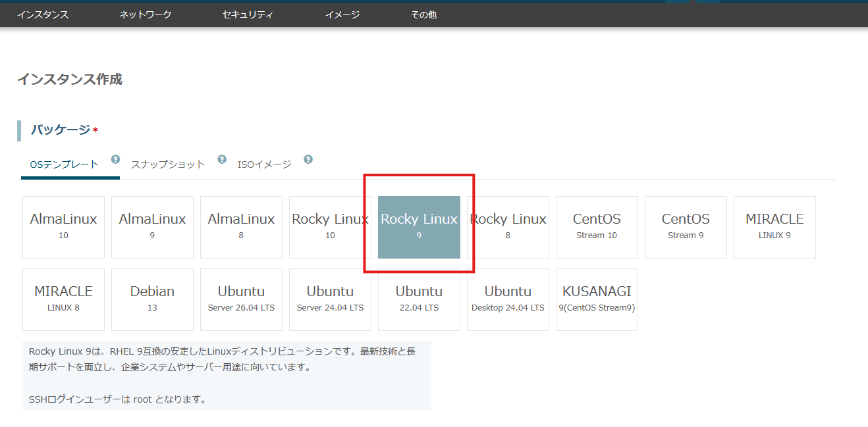Open the ネットワーク menu
This screenshot has height=427, width=868.
[x=146, y=14]
